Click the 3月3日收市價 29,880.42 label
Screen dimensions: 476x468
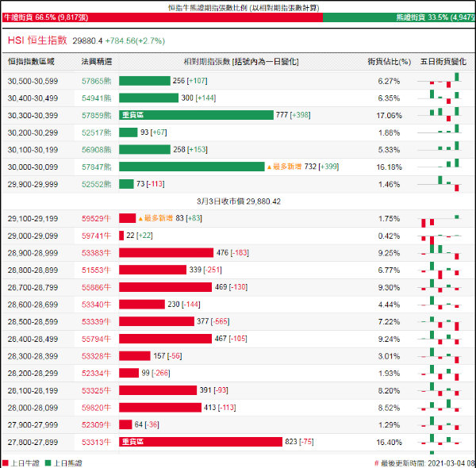(239, 201)
